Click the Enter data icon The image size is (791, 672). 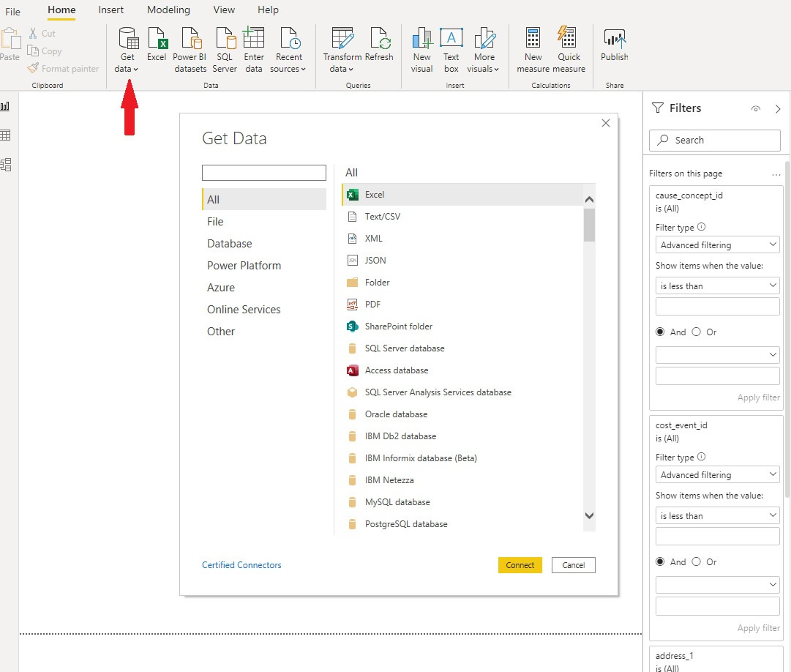[x=254, y=50]
